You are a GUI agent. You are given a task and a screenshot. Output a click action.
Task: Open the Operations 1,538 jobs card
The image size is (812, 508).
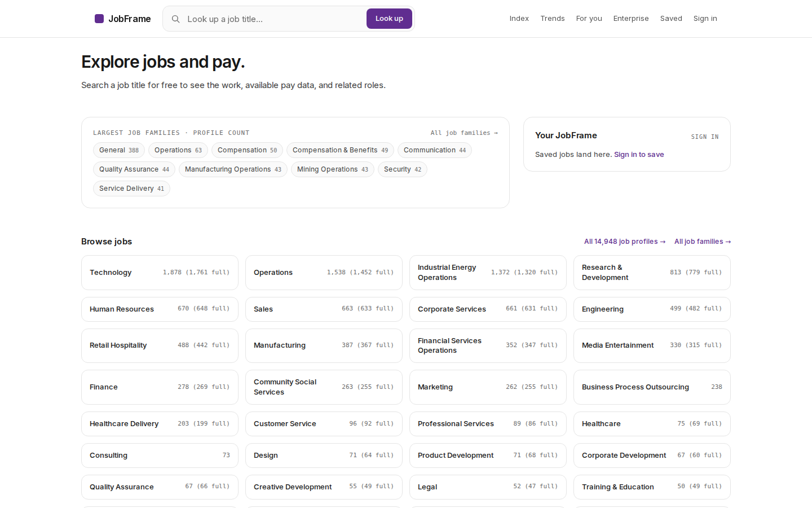pos(324,273)
